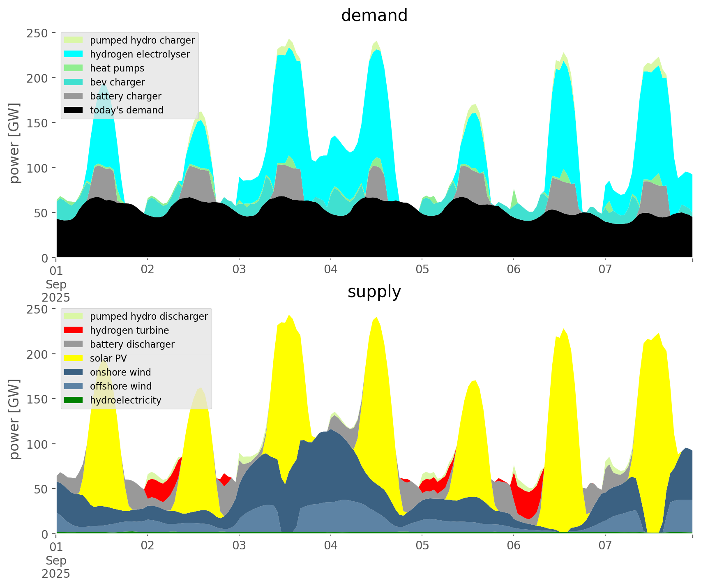The width and height of the screenshot is (701, 588).
Task: Click the dark blue onshore wind swatch
Action: click(x=74, y=372)
